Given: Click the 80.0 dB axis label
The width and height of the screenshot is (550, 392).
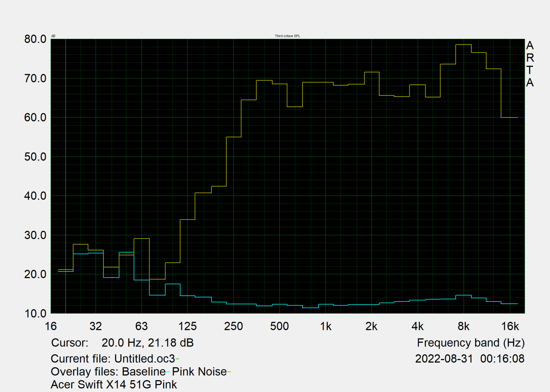Looking at the screenshot, I should [35, 39].
